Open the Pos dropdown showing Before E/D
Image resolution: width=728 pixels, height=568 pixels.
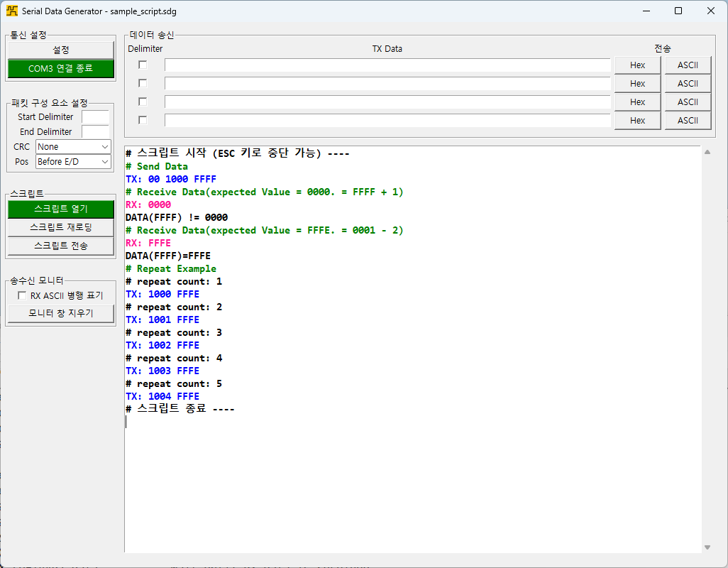point(73,162)
